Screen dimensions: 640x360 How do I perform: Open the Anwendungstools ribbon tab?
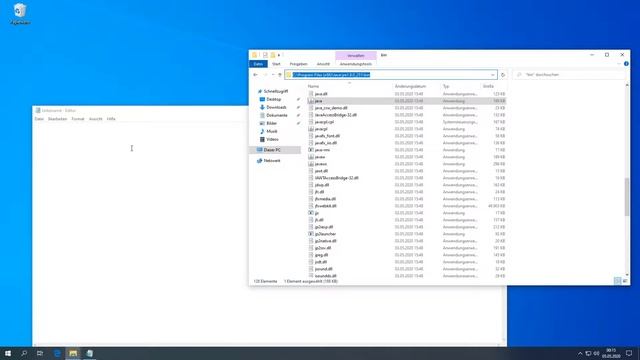(x=356, y=64)
